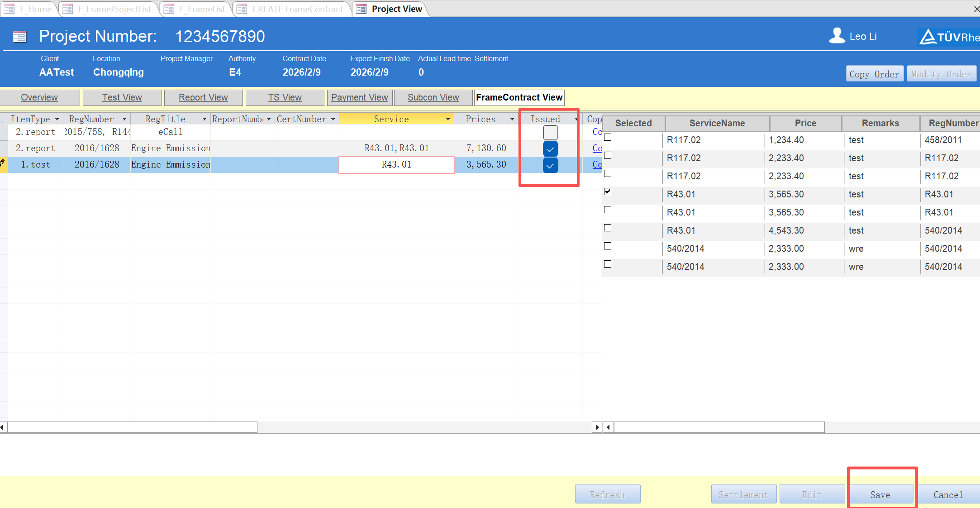Click the Service cell containing R43.01 text
The height and width of the screenshot is (508, 980).
point(396,164)
